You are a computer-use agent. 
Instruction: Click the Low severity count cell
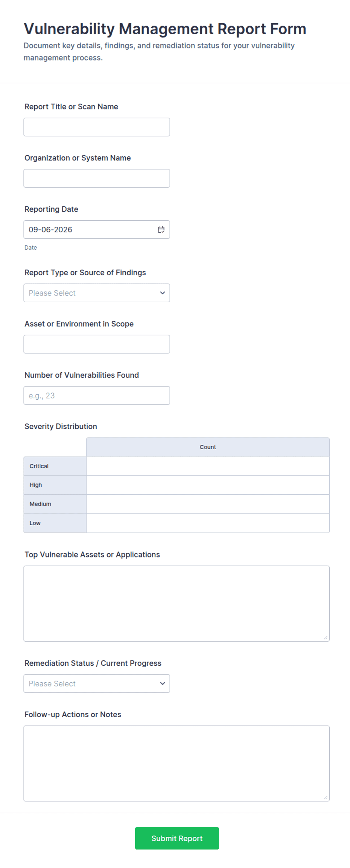[x=208, y=523]
